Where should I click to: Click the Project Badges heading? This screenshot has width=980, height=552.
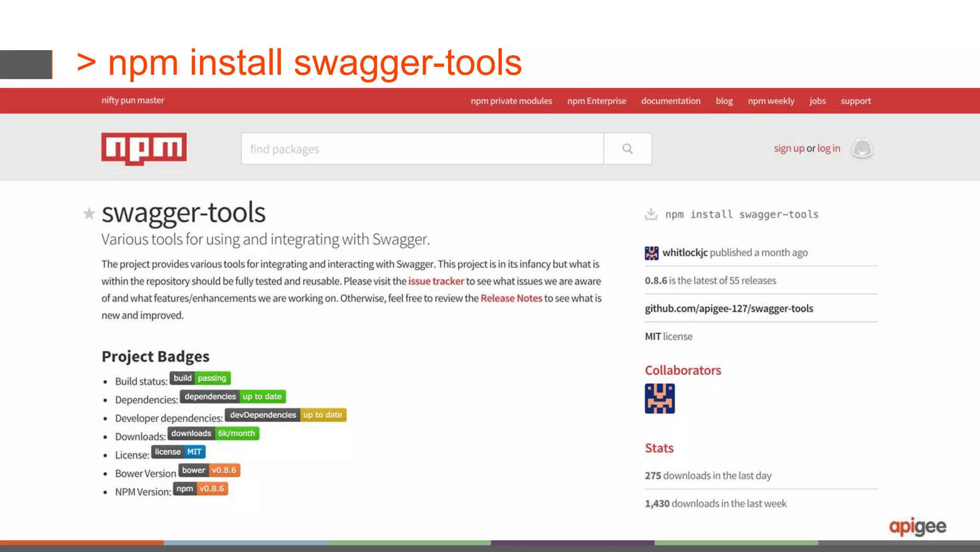156,356
